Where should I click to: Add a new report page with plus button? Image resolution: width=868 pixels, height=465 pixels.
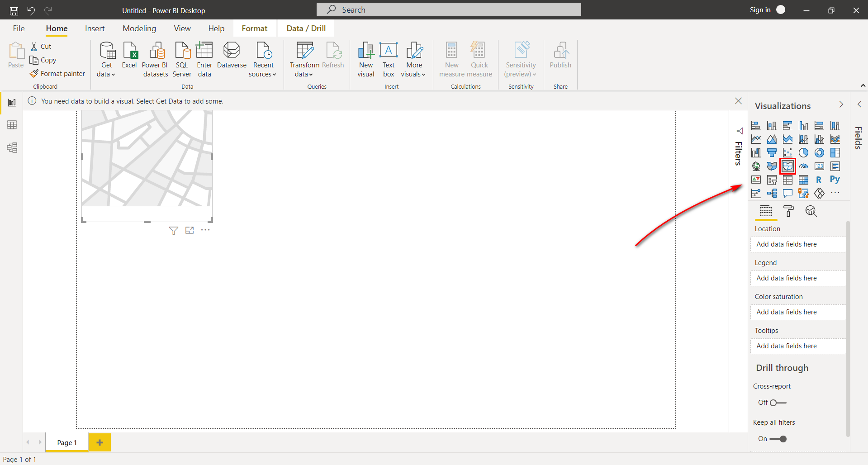click(100, 442)
